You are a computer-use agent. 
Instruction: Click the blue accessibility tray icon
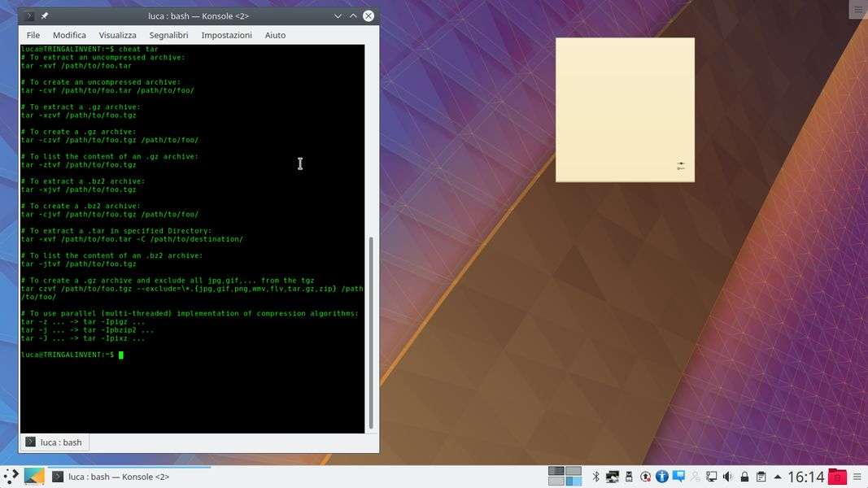[661, 477]
